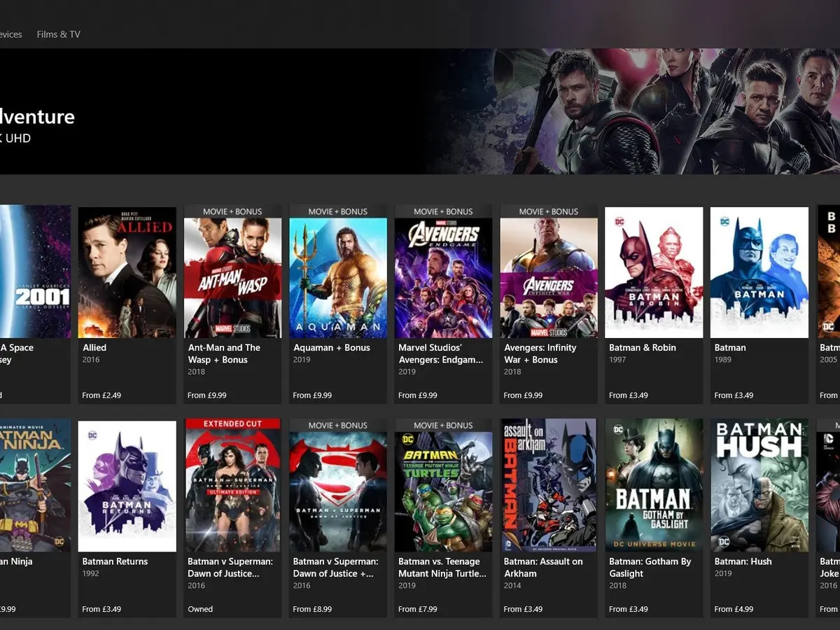This screenshot has height=630, width=840.
Task: Click 'From £9.99' price under Aquaman
Action: (x=313, y=395)
